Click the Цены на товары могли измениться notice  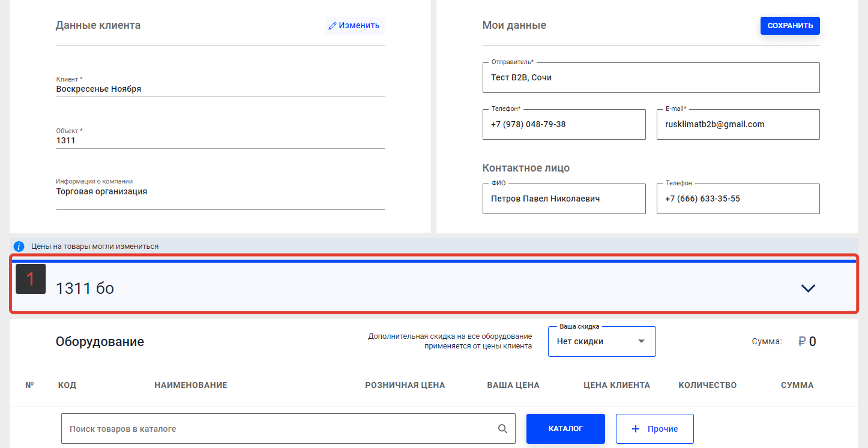click(x=95, y=246)
